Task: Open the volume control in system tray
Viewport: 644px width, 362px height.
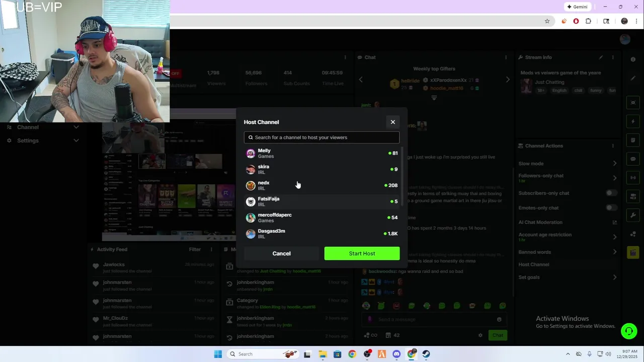Action: pyautogui.click(x=608, y=354)
